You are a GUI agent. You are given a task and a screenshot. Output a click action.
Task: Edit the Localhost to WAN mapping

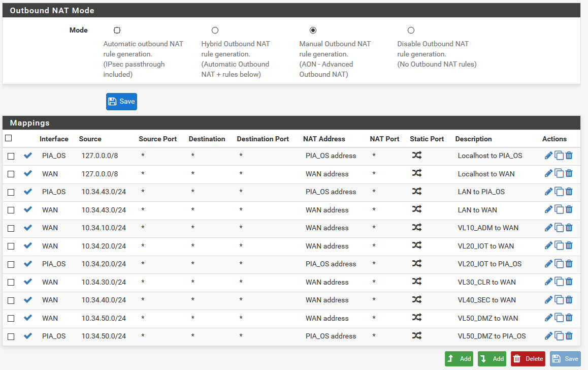click(548, 174)
